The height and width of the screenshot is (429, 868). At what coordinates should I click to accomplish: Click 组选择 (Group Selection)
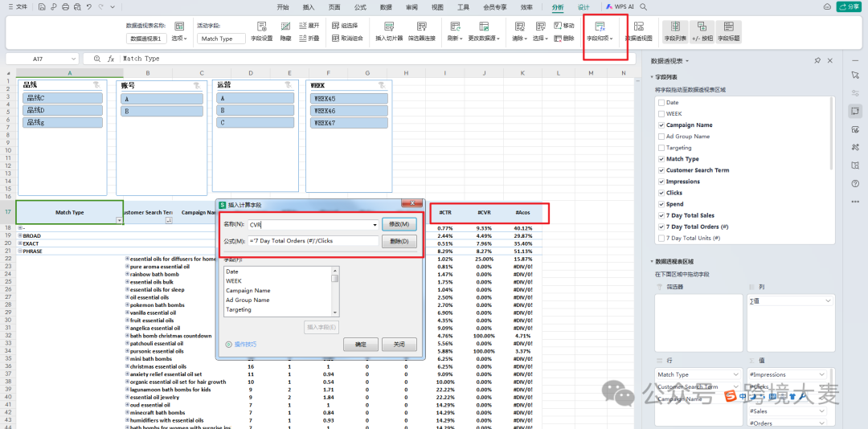click(x=344, y=26)
